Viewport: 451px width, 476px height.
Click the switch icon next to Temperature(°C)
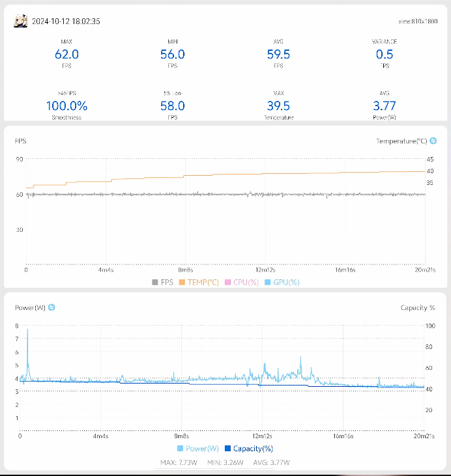coord(433,141)
